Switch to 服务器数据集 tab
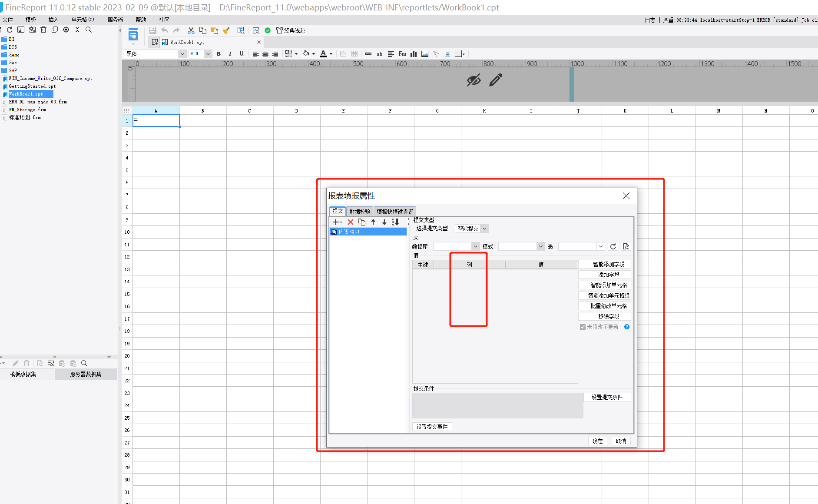 (x=86, y=374)
